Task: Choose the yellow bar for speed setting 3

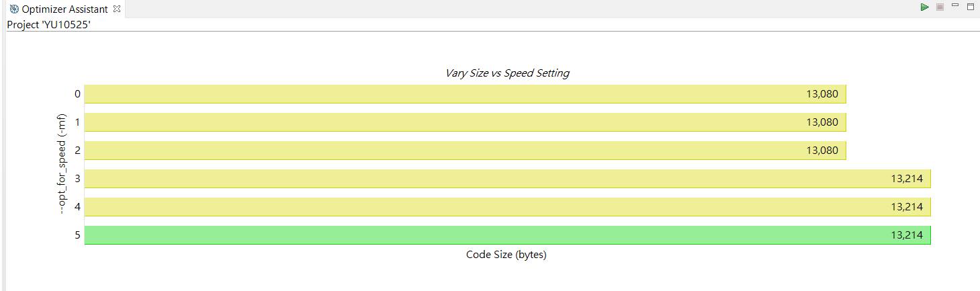Action: click(507, 179)
